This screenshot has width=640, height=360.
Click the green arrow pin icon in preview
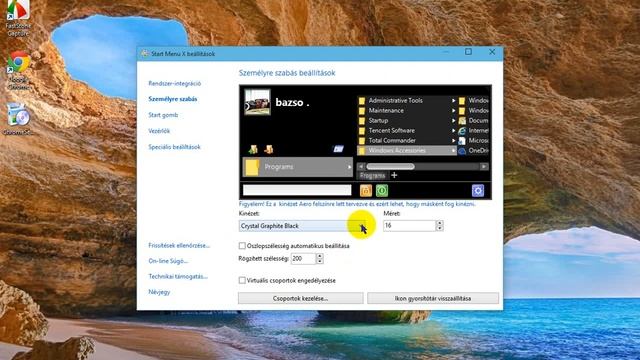(x=253, y=149)
